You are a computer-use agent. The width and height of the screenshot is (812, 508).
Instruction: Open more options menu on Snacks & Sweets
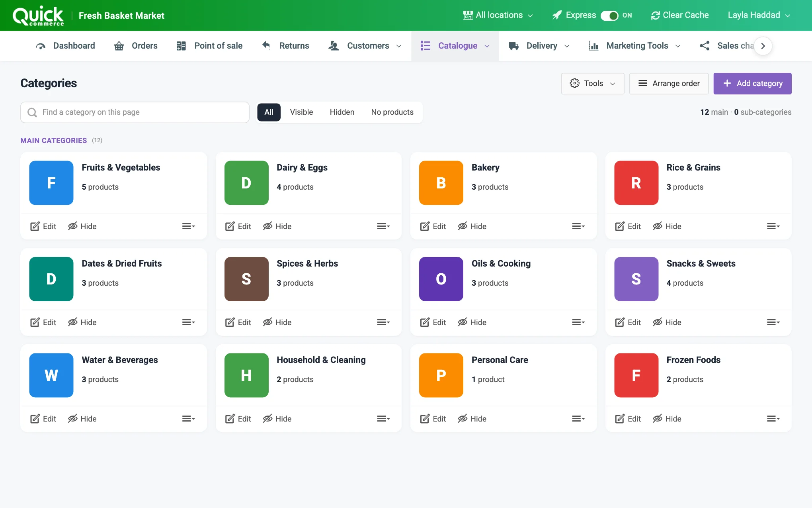tap(773, 322)
